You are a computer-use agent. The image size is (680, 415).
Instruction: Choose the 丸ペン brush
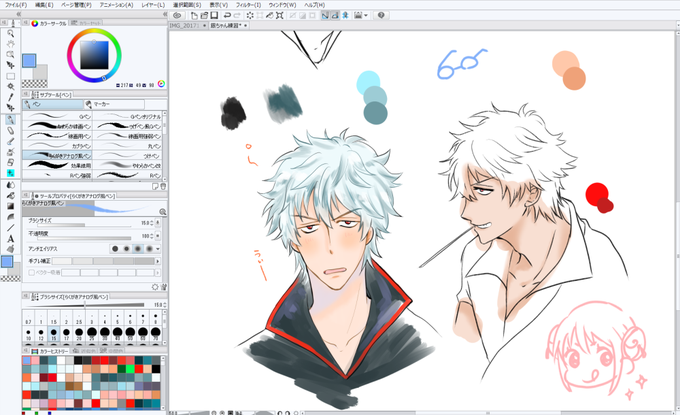coord(128,146)
